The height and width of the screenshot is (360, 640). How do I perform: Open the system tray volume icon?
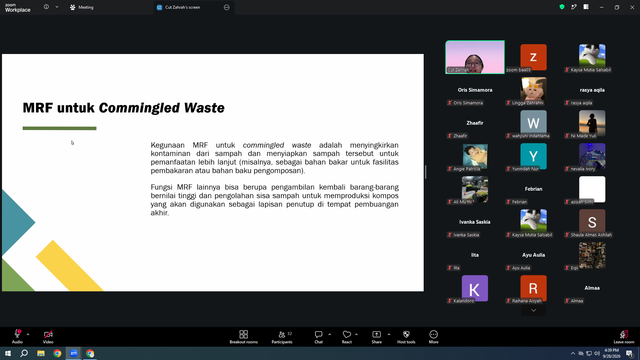[597, 353]
